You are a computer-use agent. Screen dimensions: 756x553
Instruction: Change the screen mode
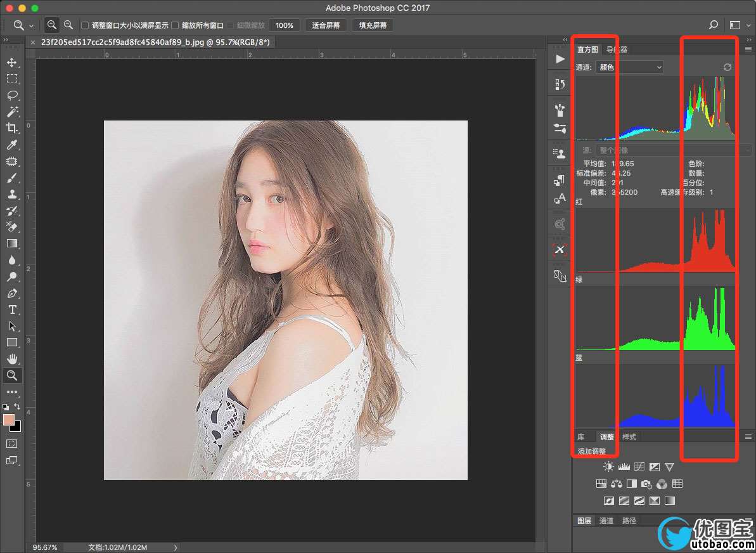tap(12, 460)
